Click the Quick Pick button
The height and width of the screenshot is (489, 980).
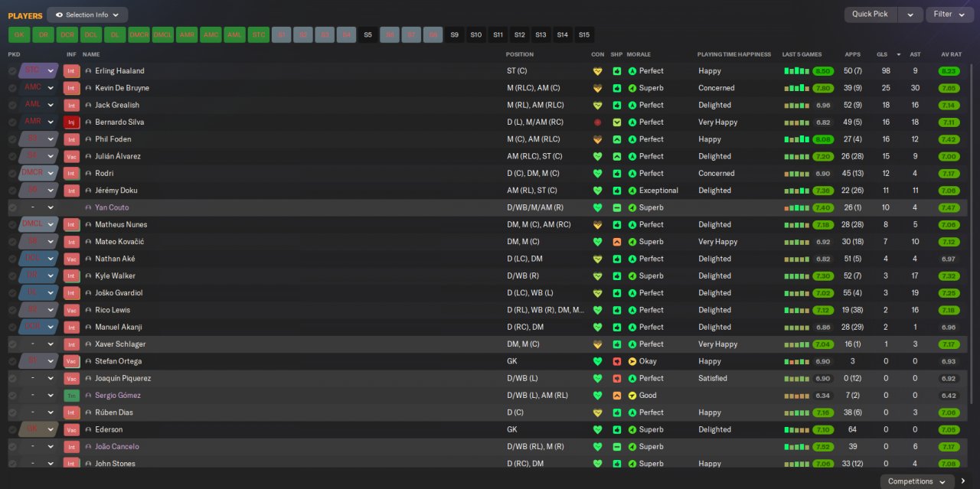click(x=870, y=15)
